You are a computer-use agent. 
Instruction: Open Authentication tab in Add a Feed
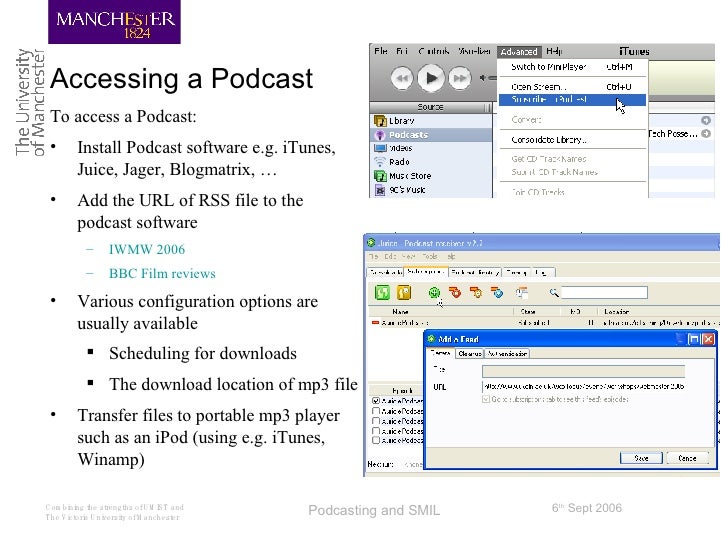tap(507, 354)
